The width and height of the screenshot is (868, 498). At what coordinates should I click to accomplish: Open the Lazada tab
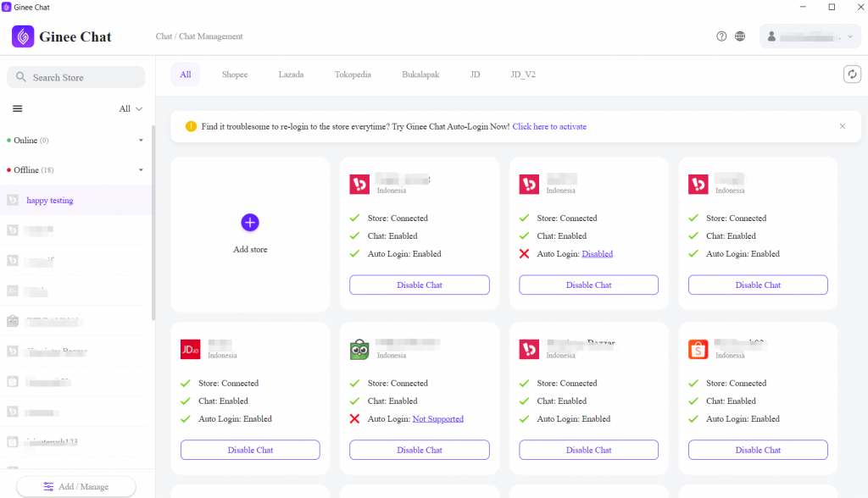tap(292, 75)
